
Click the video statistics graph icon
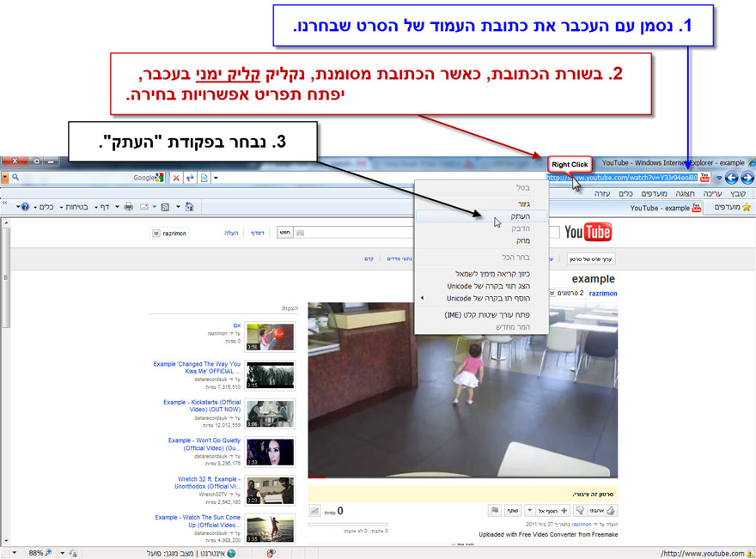click(314, 511)
